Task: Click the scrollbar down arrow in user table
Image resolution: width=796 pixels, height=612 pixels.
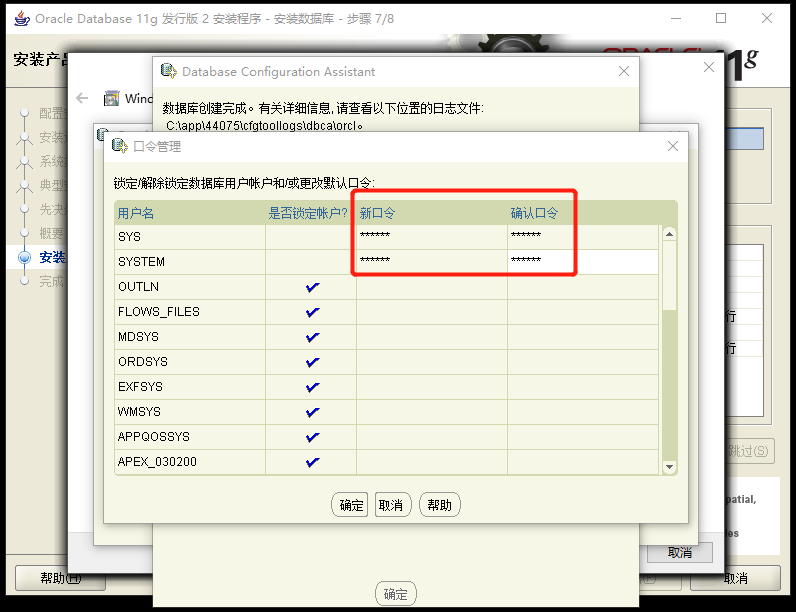Action: (669, 467)
